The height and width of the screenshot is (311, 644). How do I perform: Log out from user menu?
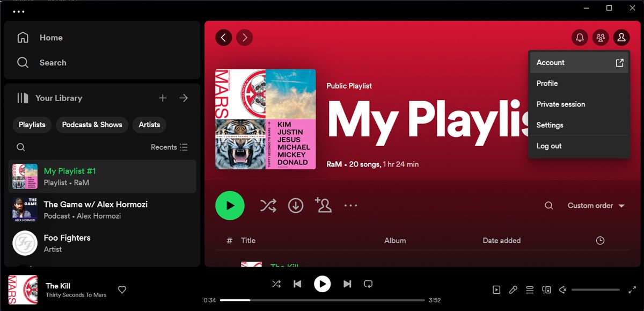579,146
